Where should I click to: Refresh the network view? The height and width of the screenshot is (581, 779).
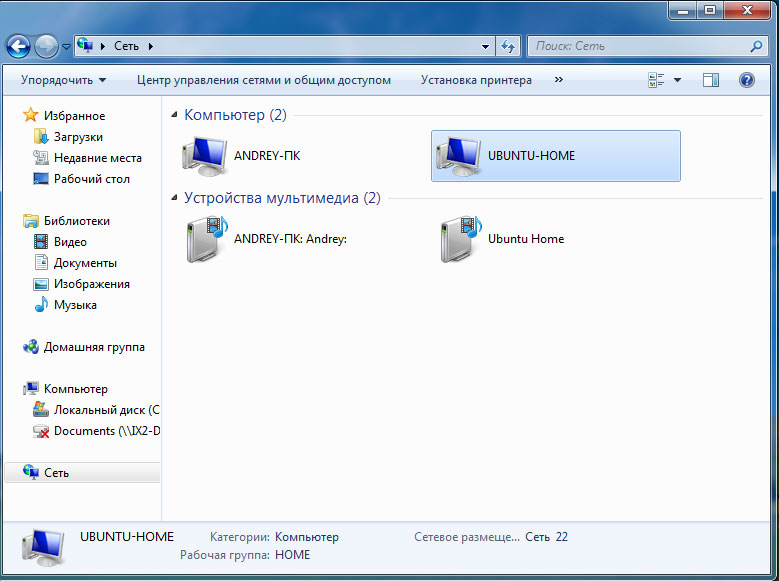pyautogui.click(x=508, y=46)
